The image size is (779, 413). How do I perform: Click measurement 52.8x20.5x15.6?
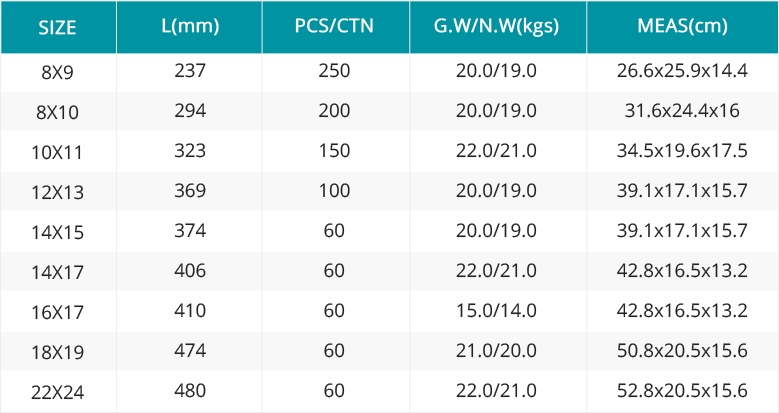[x=683, y=391]
